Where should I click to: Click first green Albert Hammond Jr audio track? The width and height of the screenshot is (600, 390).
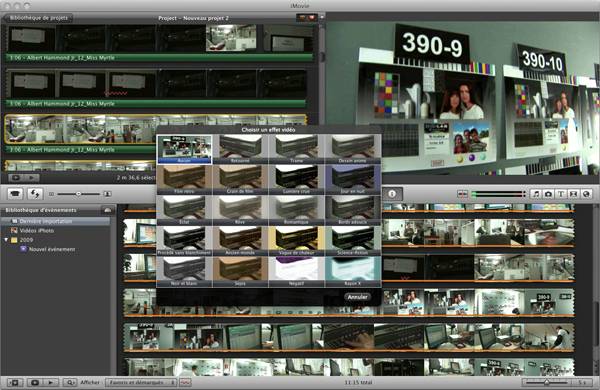[x=159, y=58]
